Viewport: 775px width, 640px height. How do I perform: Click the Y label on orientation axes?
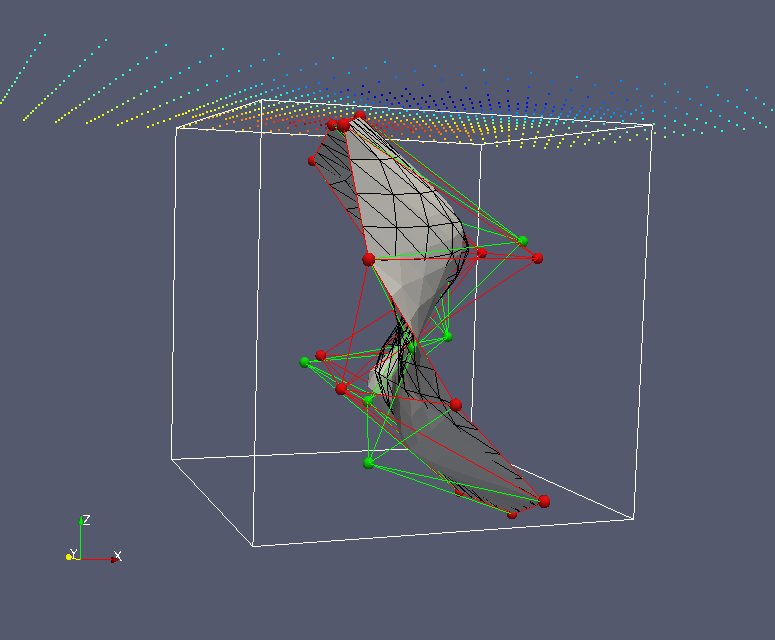(74, 554)
